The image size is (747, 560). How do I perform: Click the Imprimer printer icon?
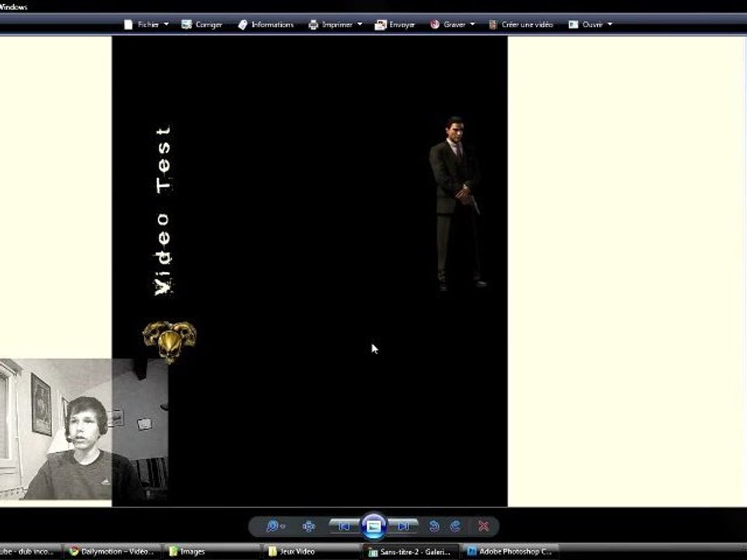click(x=313, y=24)
